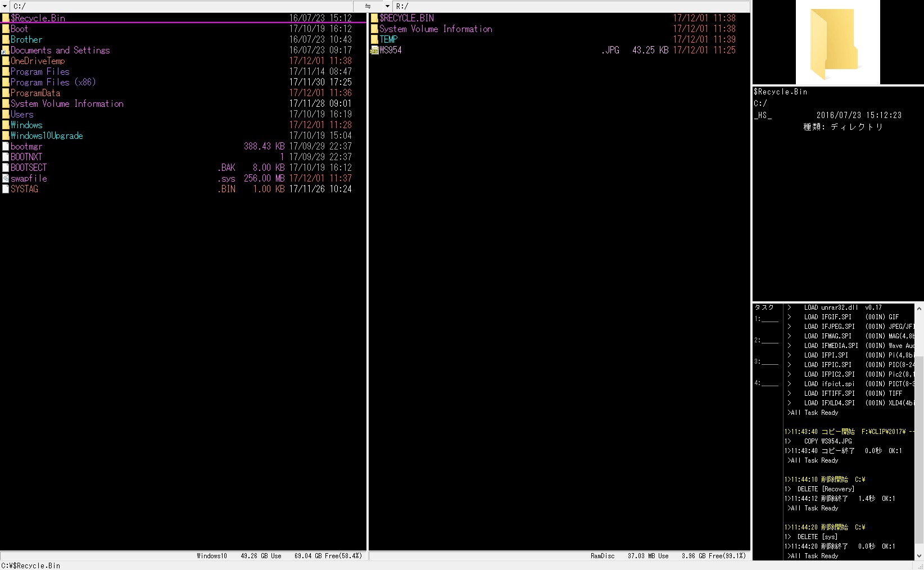Click the SYSTAG.BIN file icon

[x=6, y=189]
